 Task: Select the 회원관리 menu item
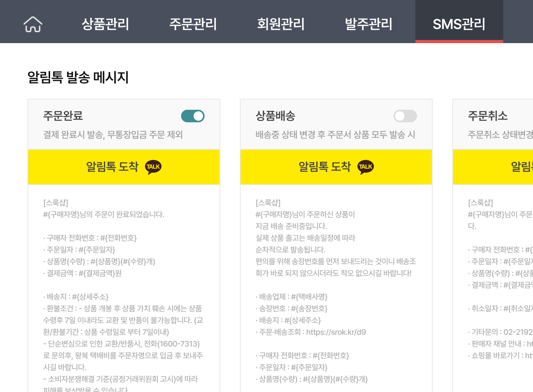pyautogui.click(x=281, y=24)
